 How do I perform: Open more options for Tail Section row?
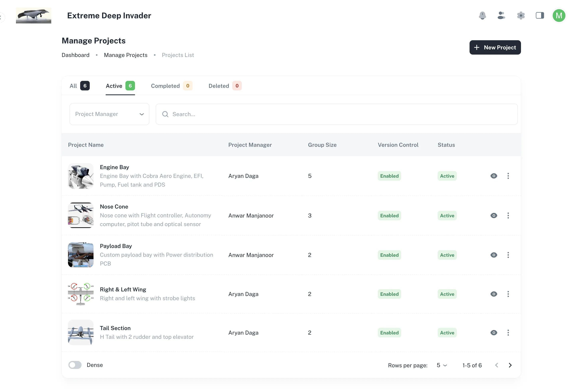coord(508,332)
